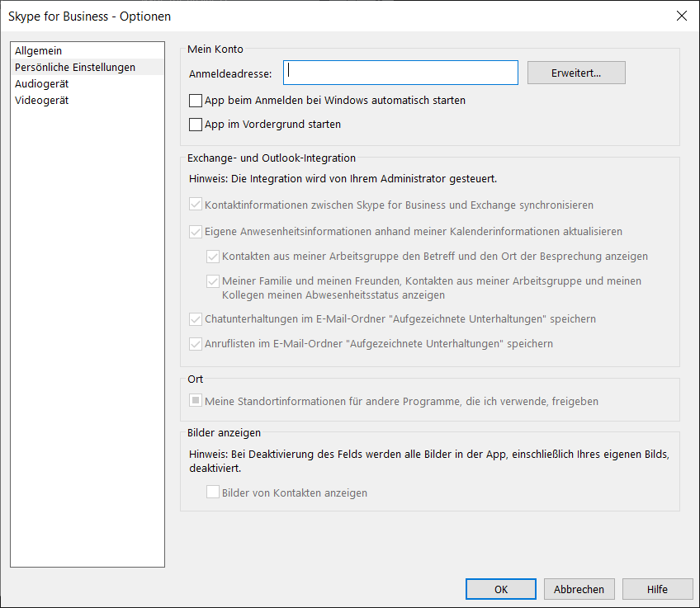Click the Bilder anzeigen group heading
This screenshot has width=700, height=608.
pyautogui.click(x=224, y=432)
